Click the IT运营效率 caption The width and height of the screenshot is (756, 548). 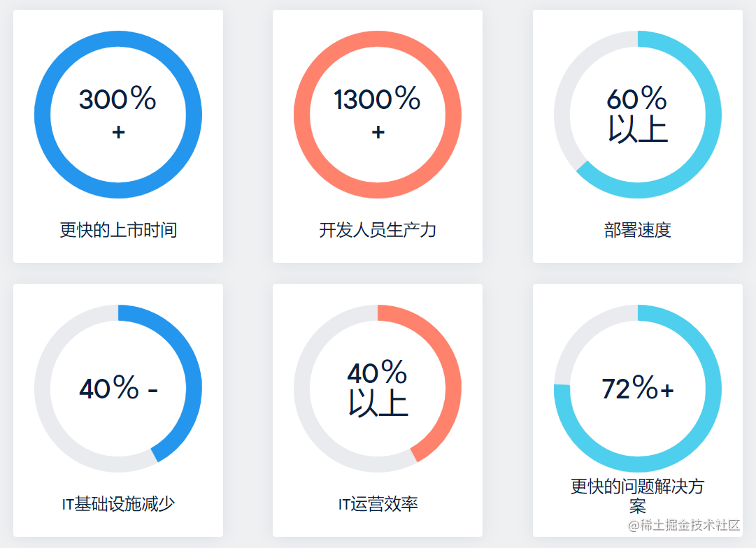pos(378,504)
